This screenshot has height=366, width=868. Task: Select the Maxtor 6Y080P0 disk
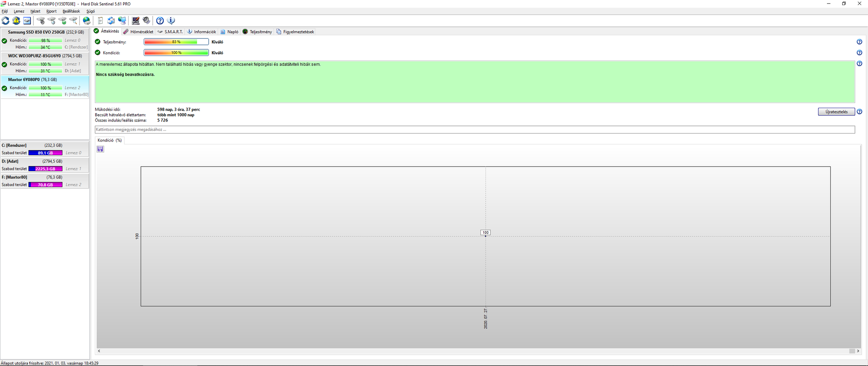45,87
